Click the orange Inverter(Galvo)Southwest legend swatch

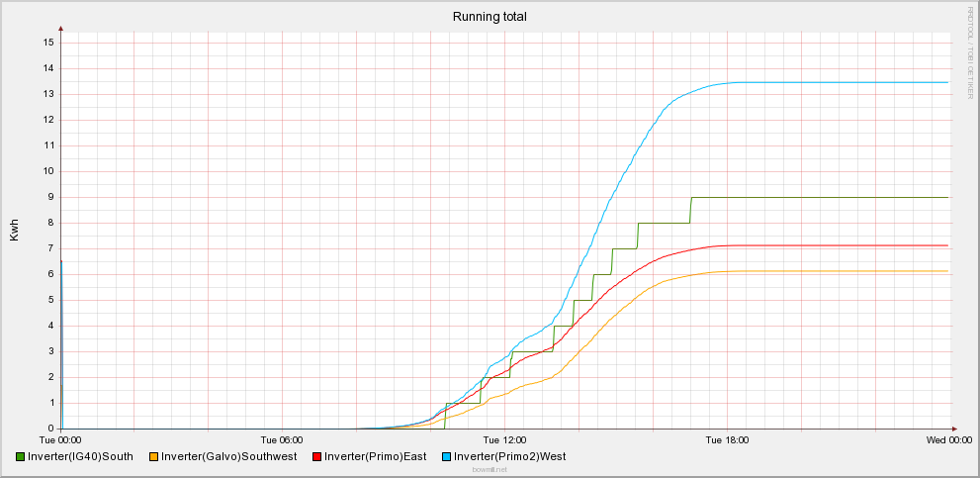pos(153,456)
